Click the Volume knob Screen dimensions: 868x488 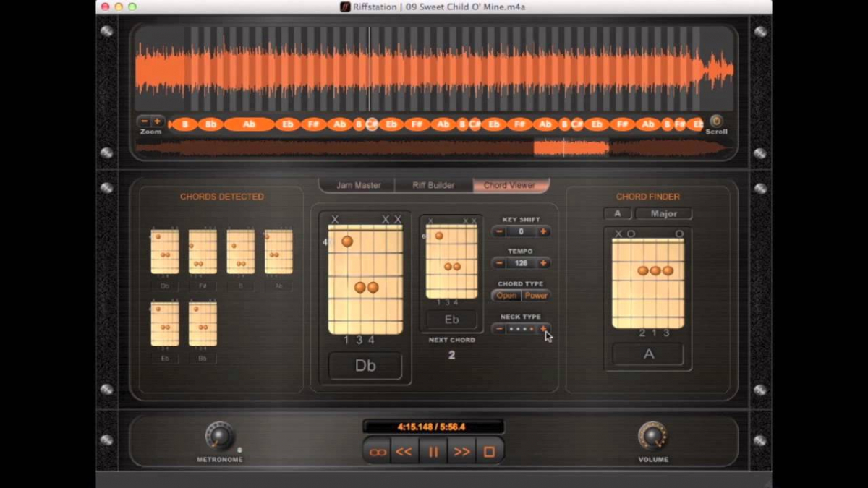(x=652, y=436)
